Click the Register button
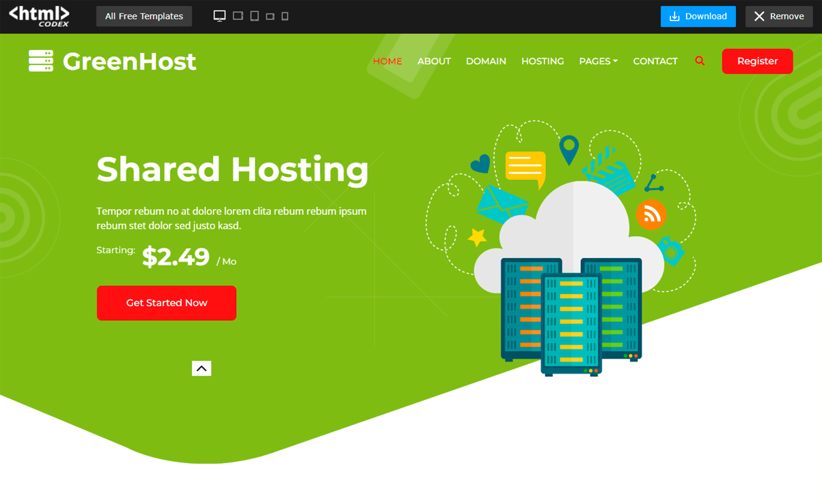Image resolution: width=822 pixels, height=504 pixels. click(x=758, y=61)
